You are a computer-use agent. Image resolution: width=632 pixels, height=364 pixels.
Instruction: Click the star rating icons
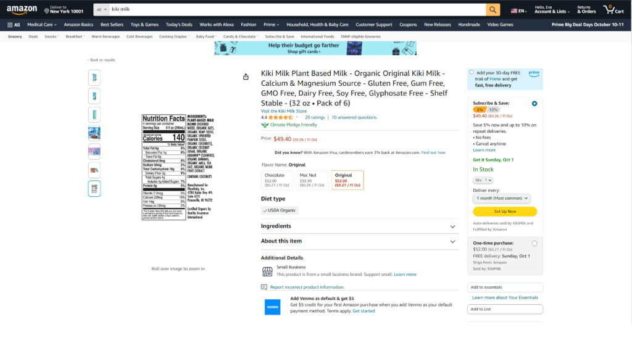(281, 117)
